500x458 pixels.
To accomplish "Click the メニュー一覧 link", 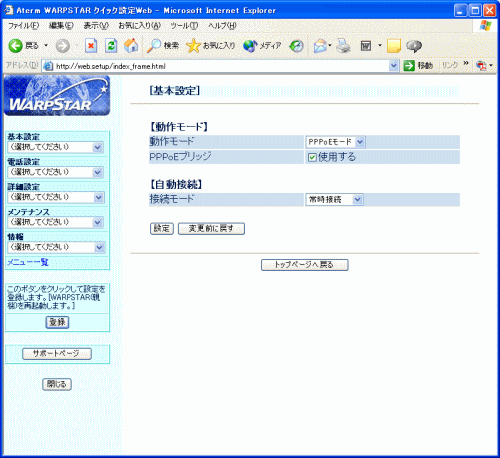I will pos(28,262).
